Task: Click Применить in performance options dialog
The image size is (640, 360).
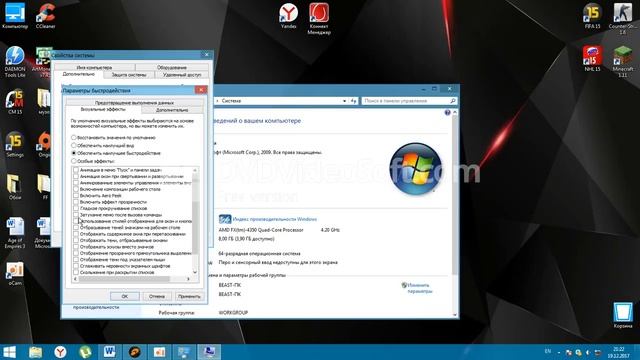Action: (189, 296)
